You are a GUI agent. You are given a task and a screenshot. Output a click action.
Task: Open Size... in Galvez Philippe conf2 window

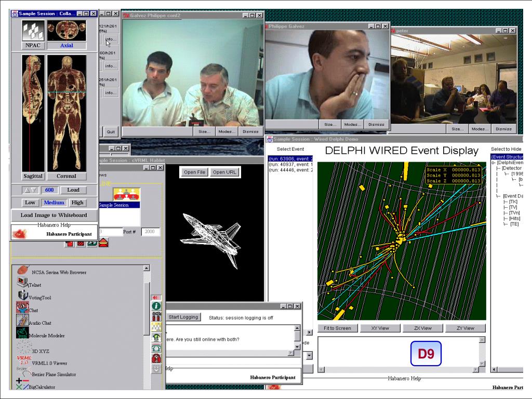[x=204, y=131]
